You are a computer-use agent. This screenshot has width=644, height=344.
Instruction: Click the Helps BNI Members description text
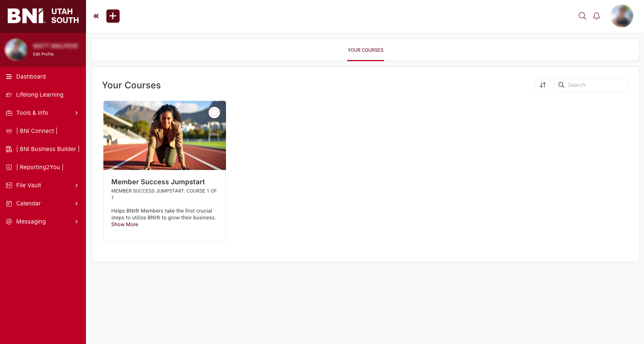click(x=163, y=214)
